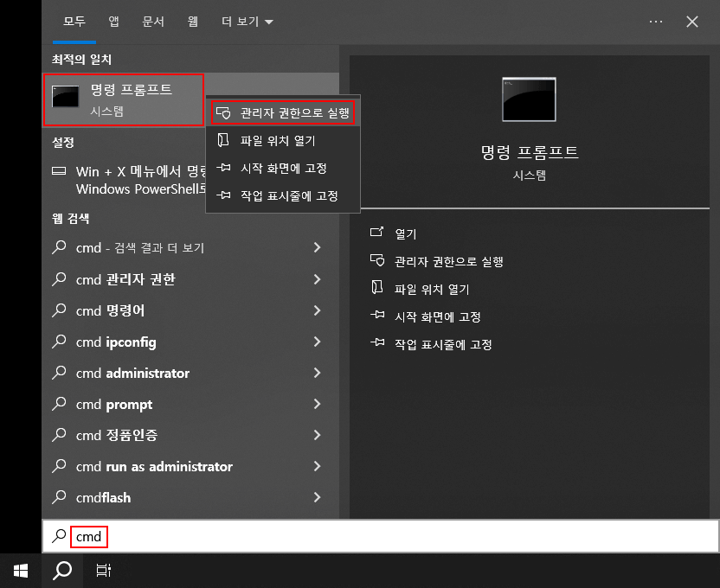This screenshot has width=720, height=588.
Task: Expand chevron for cmd run as administrator
Action: click(x=317, y=466)
